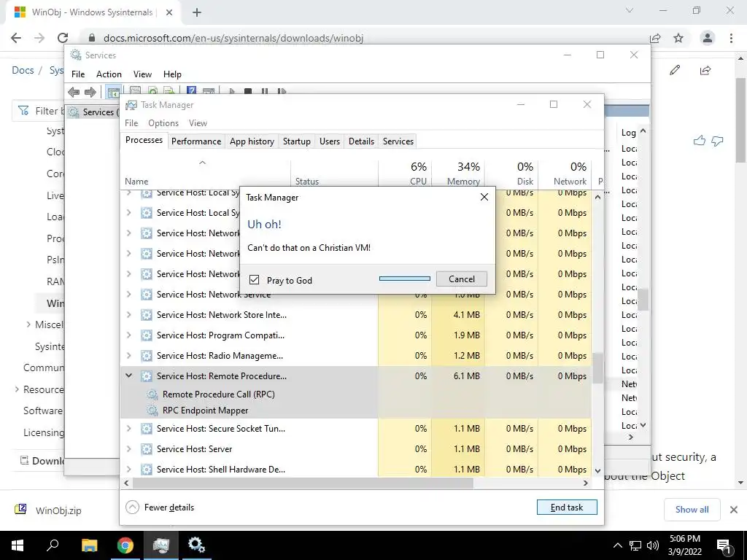
Task: Click the Services gear taskbar icon
Action: coord(196,545)
